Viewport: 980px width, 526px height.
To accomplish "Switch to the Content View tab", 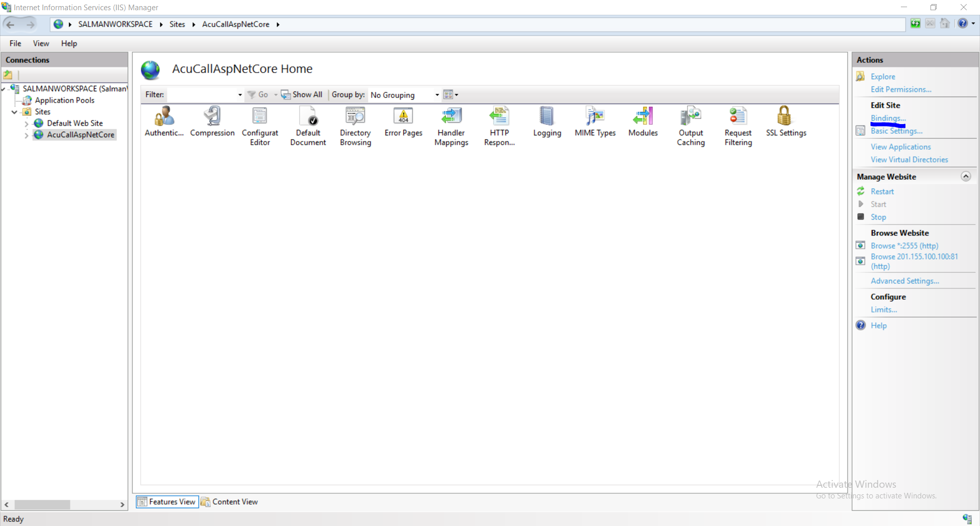I will (230, 502).
